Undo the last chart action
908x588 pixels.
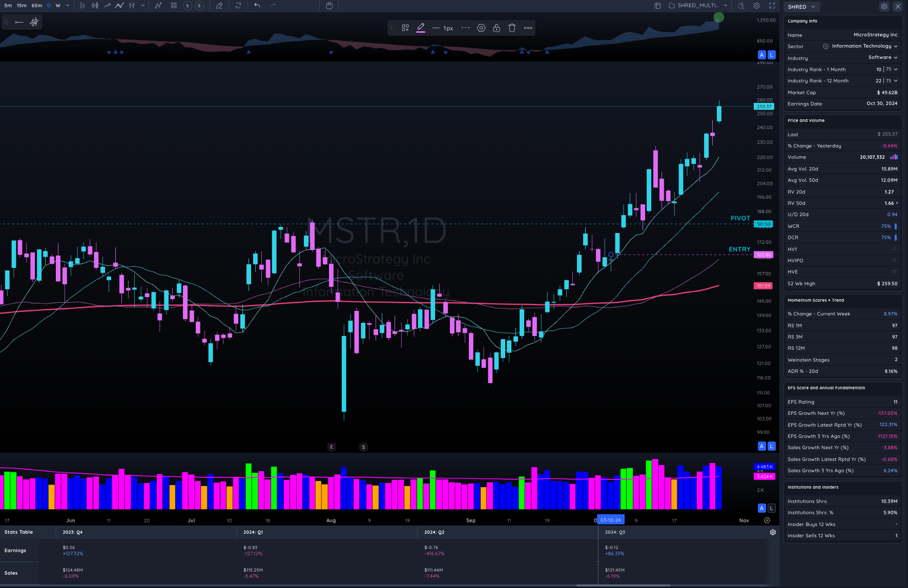tap(257, 6)
